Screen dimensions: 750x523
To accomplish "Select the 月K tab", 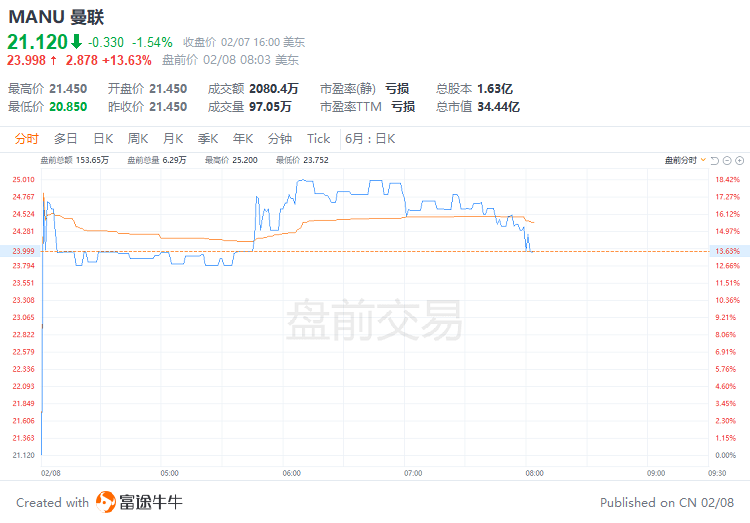I will [173, 139].
